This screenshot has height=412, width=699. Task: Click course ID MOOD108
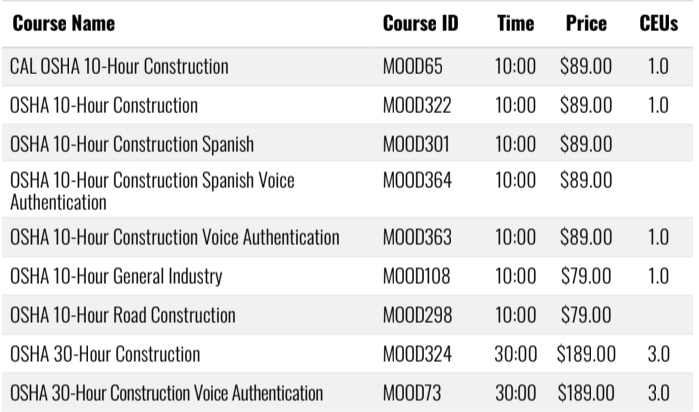(x=416, y=276)
